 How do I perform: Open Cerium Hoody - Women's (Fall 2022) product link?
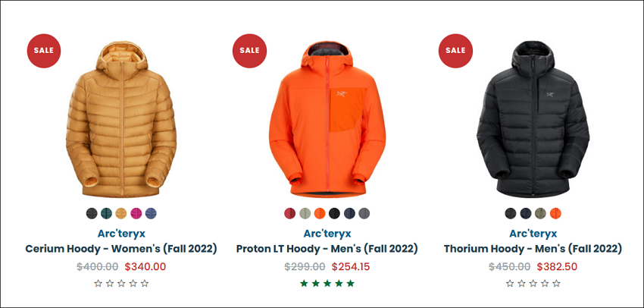(121, 249)
